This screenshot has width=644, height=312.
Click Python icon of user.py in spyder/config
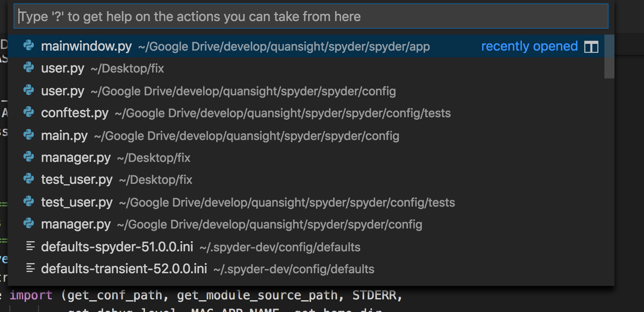click(x=29, y=90)
